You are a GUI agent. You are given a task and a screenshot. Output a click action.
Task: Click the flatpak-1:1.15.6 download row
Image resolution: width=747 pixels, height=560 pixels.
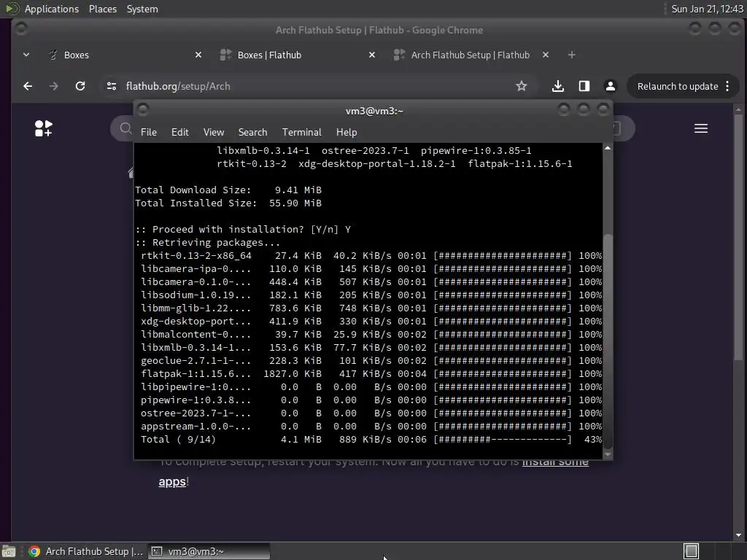click(x=371, y=374)
